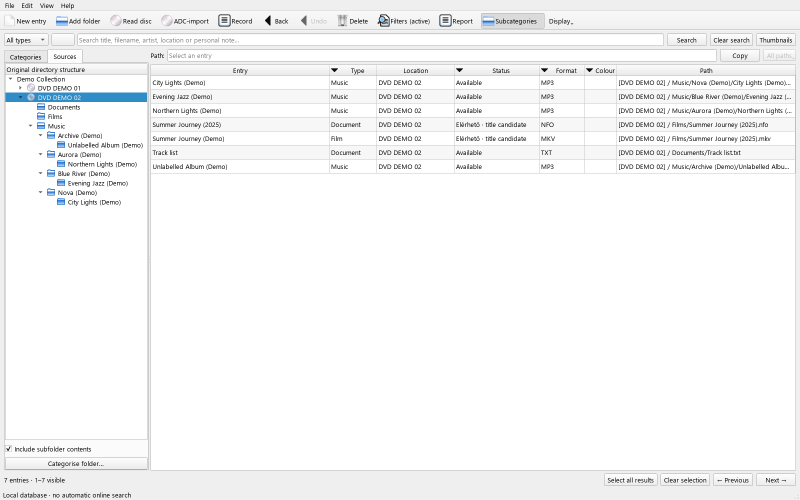Select the City Lights (Demo) tree folder icon

click(x=61, y=202)
